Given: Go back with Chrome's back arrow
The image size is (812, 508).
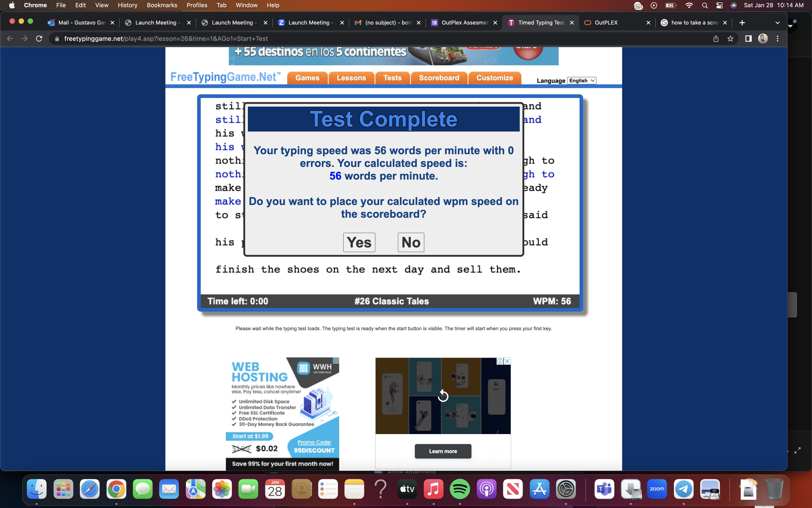Looking at the screenshot, I should point(10,39).
